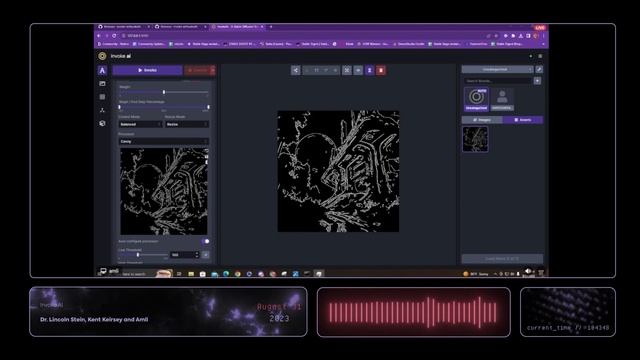This screenshot has width=640, height=360.
Task: Toggle the purple pin icon in the image toolbar
Action: point(369,70)
